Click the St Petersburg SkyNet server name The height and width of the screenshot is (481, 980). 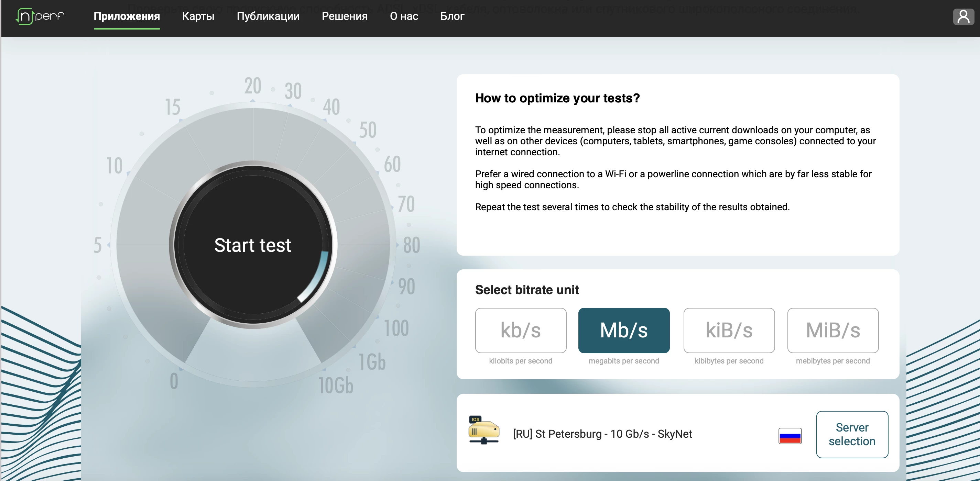coord(602,434)
